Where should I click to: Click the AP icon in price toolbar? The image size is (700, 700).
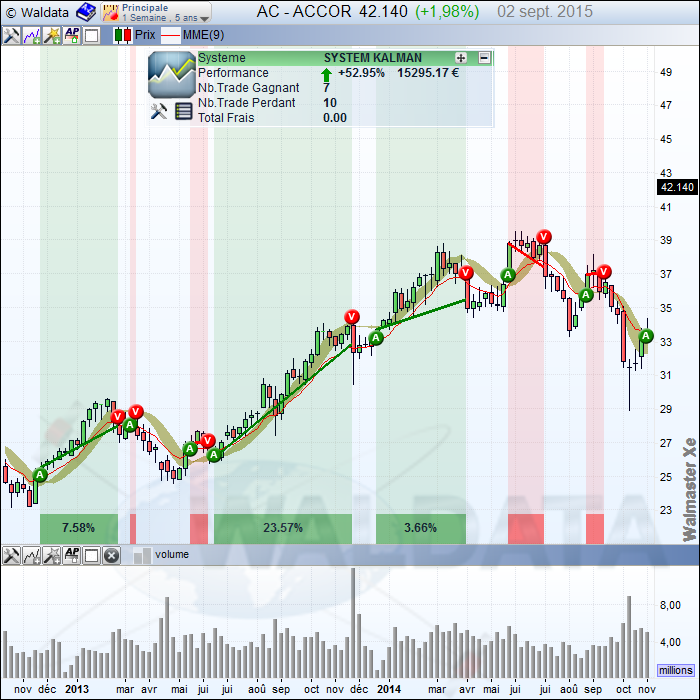72,35
